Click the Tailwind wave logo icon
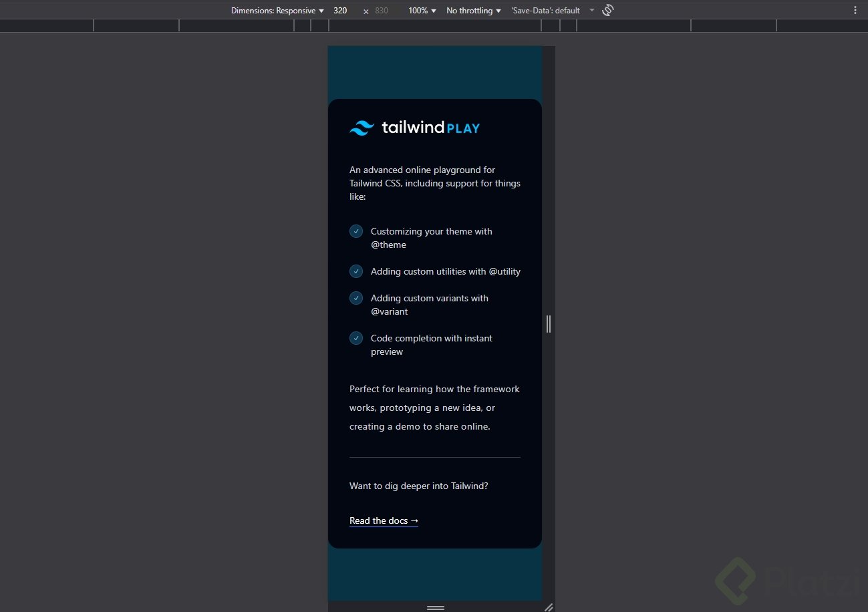This screenshot has width=868, height=612. (x=361, y=128)
